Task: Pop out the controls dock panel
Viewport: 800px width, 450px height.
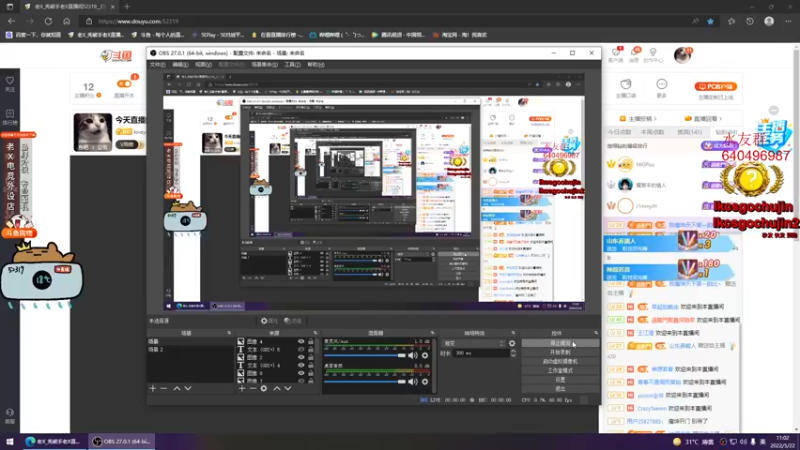Action: tap(596, 333)
